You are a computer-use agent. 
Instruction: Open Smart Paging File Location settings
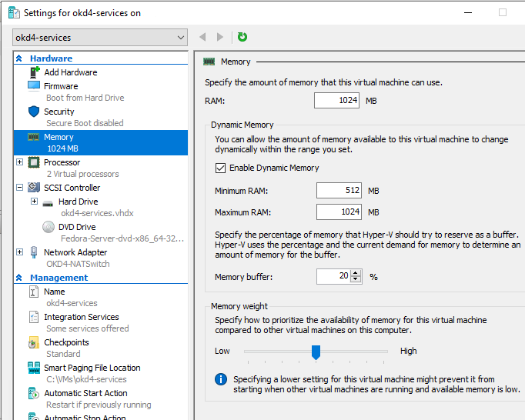(92, 368)
